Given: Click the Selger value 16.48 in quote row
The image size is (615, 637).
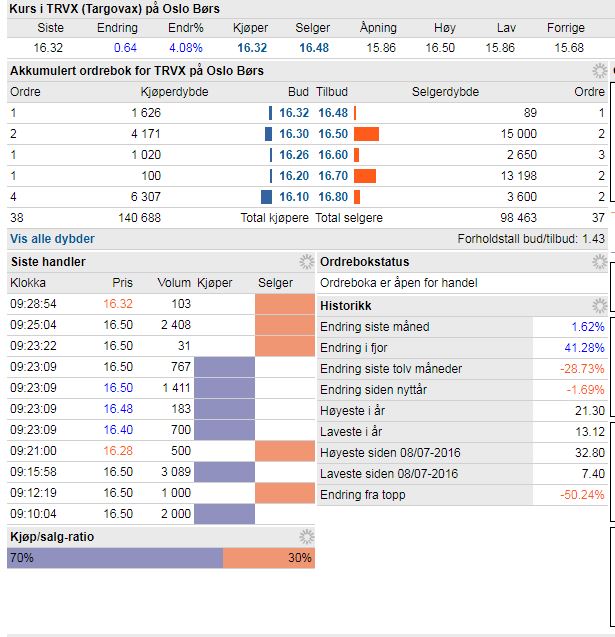Looking at the screenshot, I should coord(314,48).
